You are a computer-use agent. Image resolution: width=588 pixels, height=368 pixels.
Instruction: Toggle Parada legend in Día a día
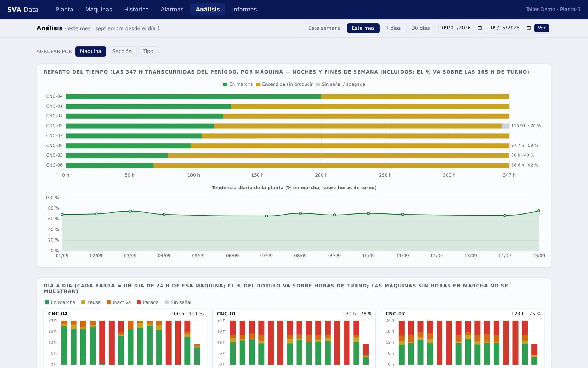148,302
